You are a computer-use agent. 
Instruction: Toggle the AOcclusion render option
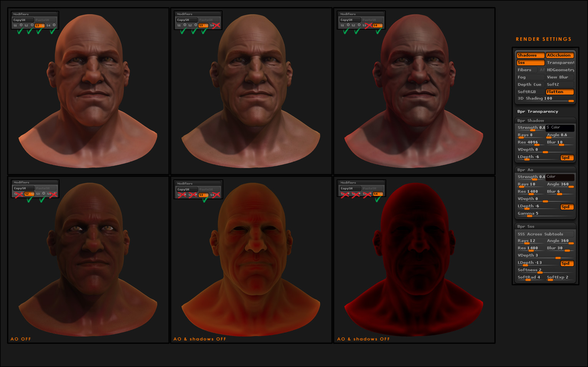(560, 55)
